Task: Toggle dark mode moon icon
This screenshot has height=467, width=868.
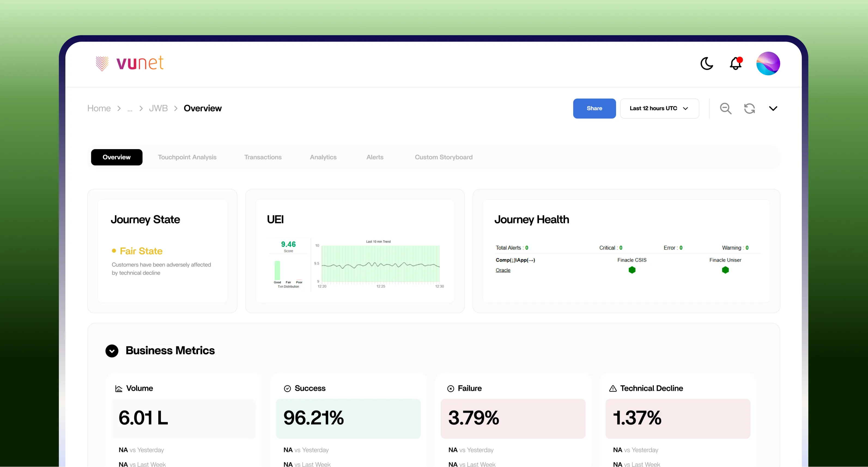Action: pos(707,63)
